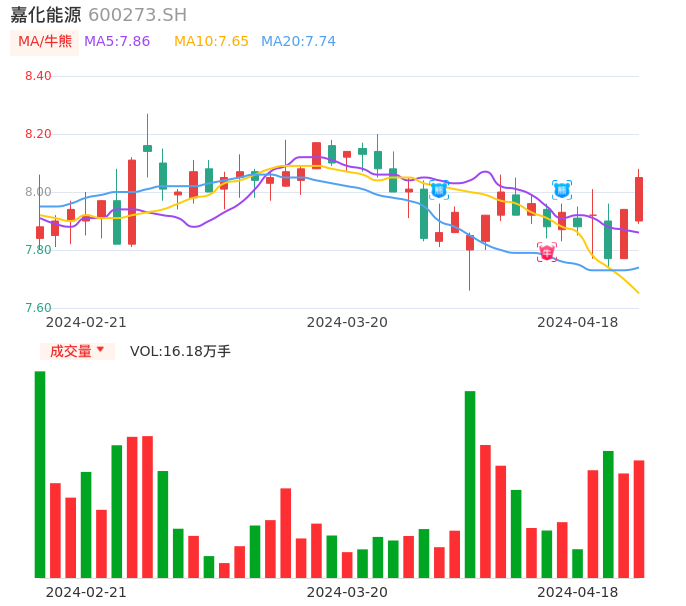Viewport: 686px width, 606px height.
Task: Click the 8.40 price axis label
Action: click(38, 76)
